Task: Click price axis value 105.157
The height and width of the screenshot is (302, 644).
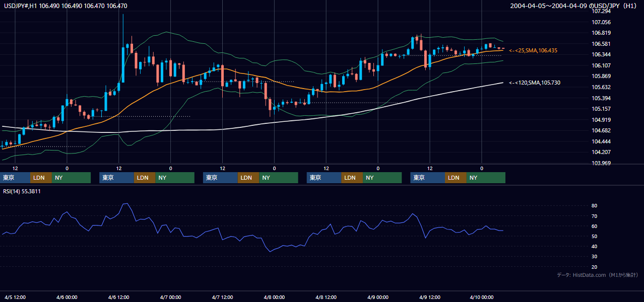Action: click(601, 109)
